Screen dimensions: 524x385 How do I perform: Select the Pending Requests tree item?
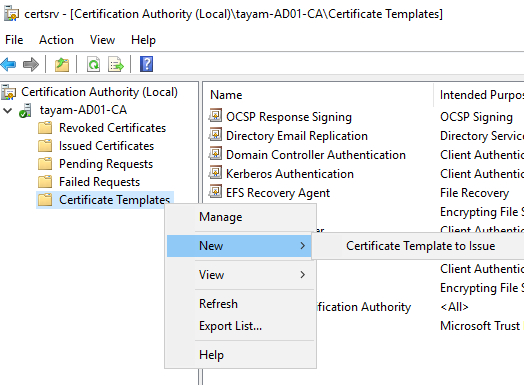tap(106, 164)
